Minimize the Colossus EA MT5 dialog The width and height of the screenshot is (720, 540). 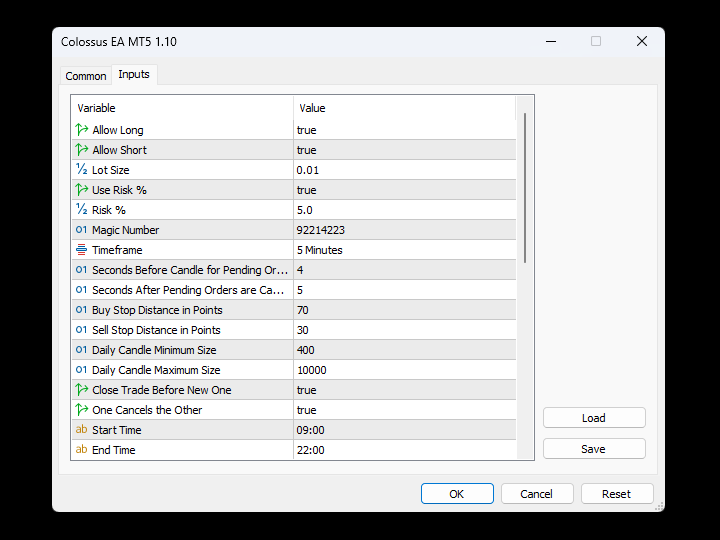click(x=551, y=41)
